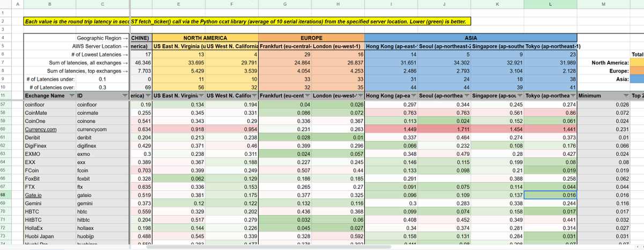The height and width of the screenshot is (250, 644).
Task: Select column B header
Action: point(49,4)
